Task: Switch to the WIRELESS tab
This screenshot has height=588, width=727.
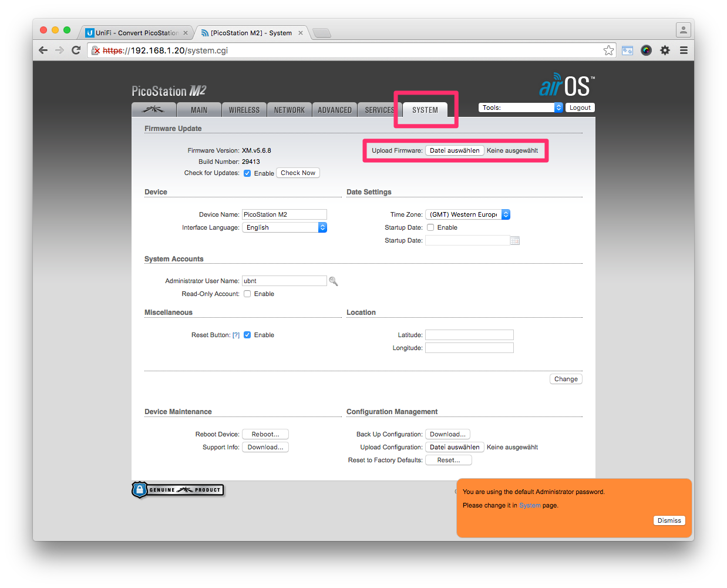Action: coord(244,109)
